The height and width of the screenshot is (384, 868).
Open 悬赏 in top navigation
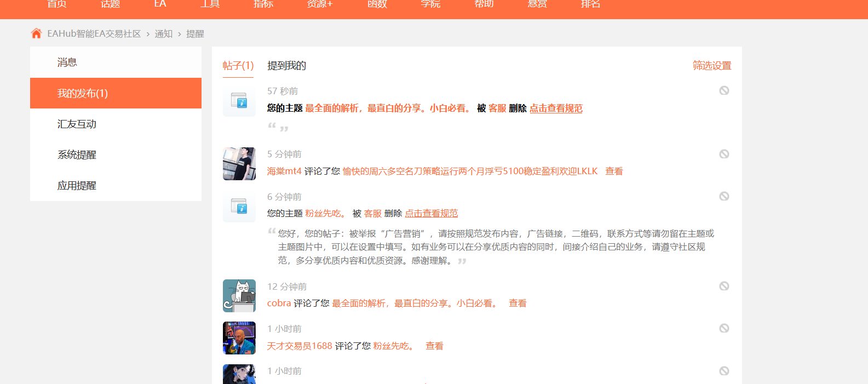click(x=537, y=4)
